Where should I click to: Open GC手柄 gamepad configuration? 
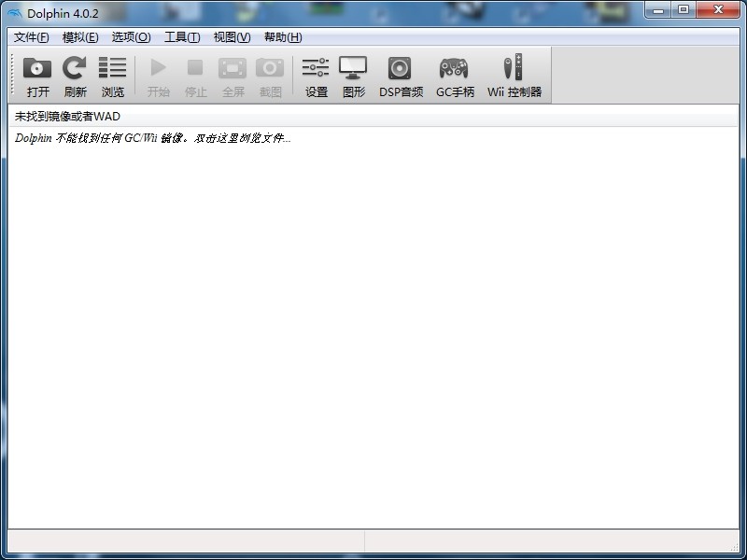(x=454, y=68)
